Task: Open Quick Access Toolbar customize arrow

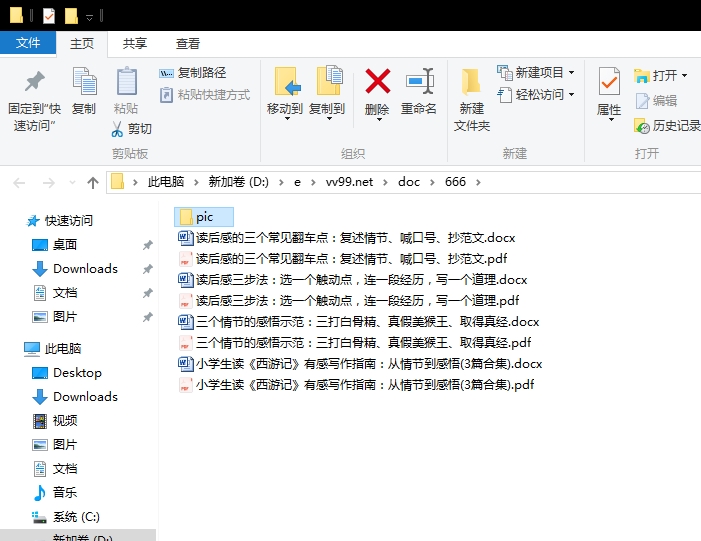Action: [89, 18]
